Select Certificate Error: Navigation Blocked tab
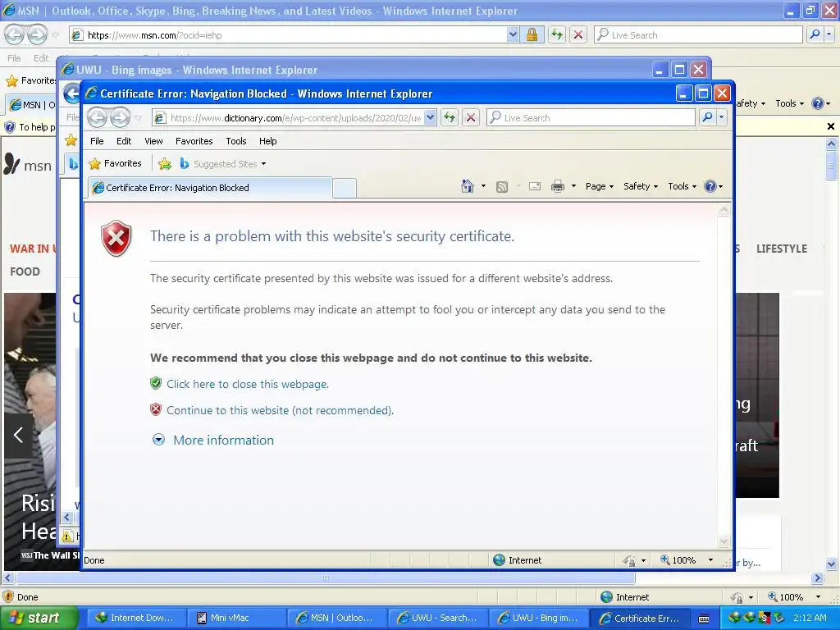Screen dimensions: 840x630 click(209, 188)
